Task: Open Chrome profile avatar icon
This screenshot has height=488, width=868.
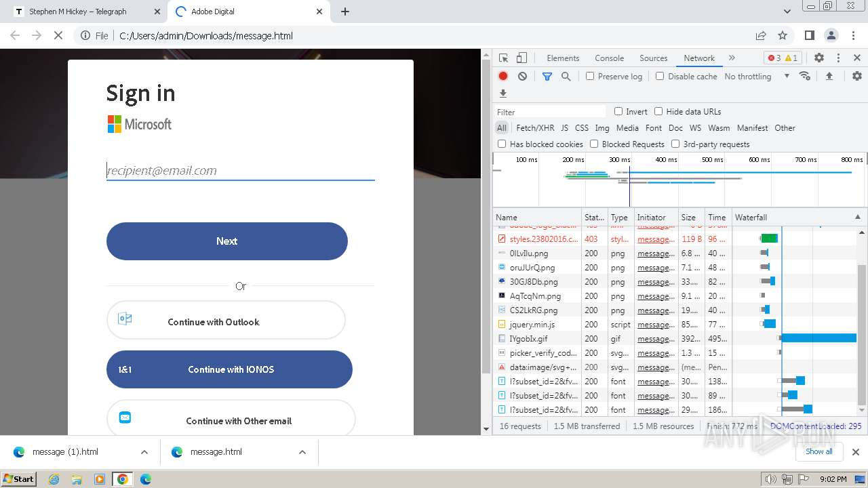Action: coord(831,36)
